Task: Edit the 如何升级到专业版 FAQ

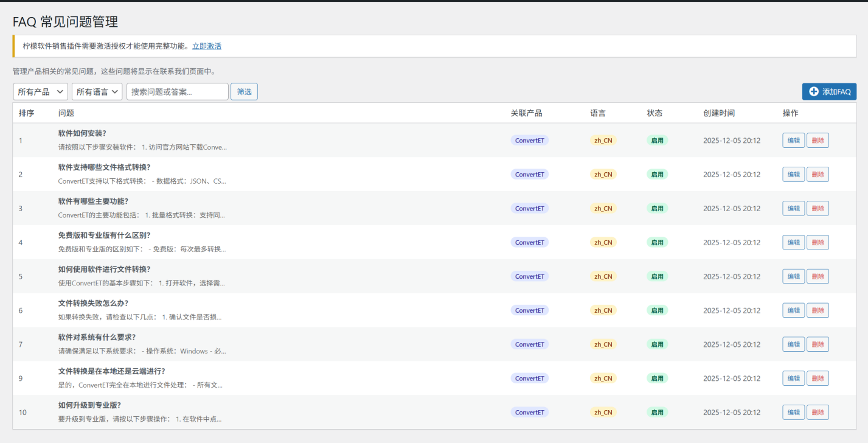Action: click(793, 413)
